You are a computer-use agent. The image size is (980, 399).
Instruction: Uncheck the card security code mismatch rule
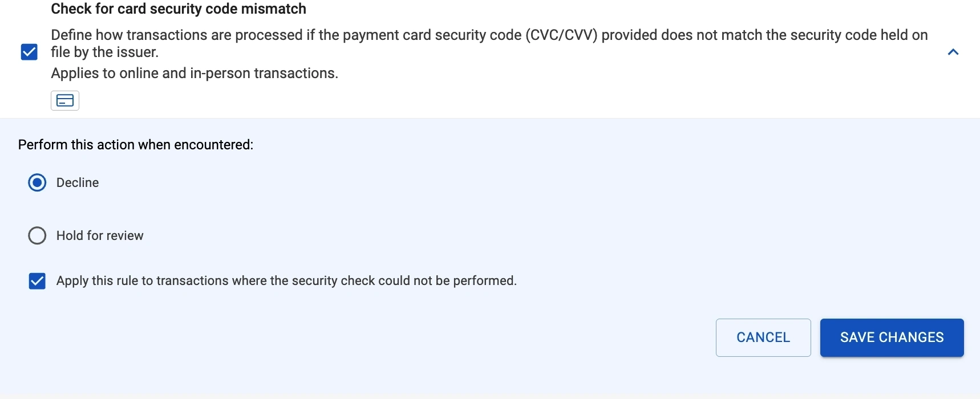coord(29,52)
